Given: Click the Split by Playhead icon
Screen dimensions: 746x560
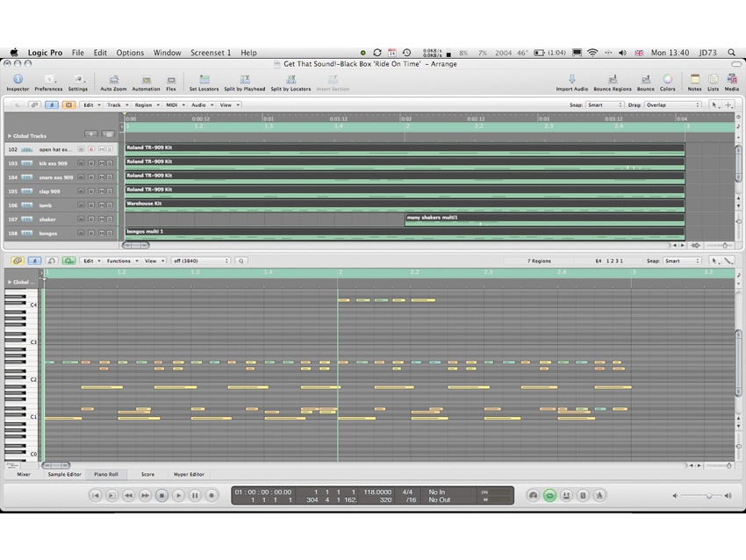Looking at the screenshot, I should (x=245, y=82).
